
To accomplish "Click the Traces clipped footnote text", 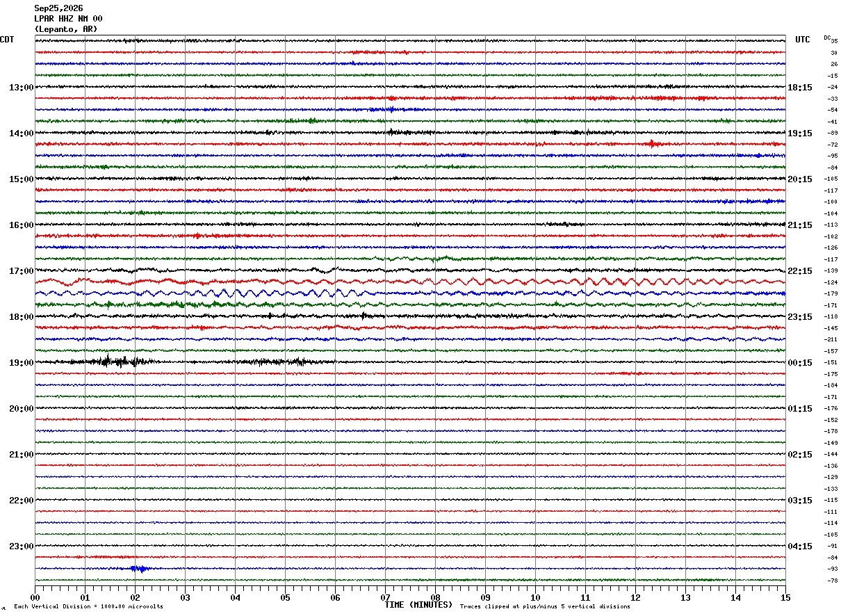I will [545, 607].
